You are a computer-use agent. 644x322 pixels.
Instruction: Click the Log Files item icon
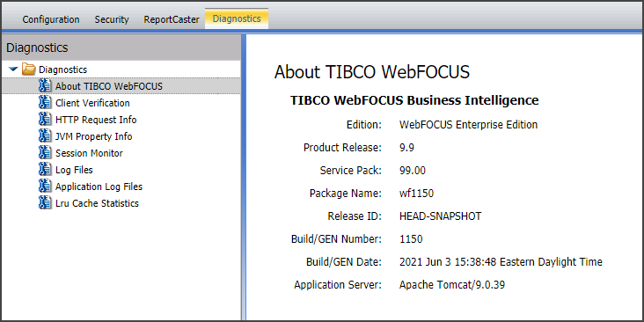pyautogui.click(x=45, y=170)
